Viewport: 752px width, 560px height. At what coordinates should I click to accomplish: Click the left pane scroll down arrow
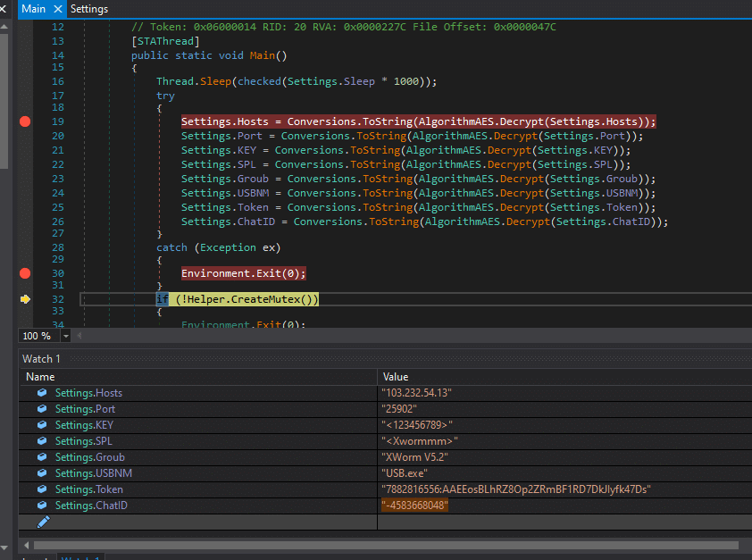click(4, 547)
